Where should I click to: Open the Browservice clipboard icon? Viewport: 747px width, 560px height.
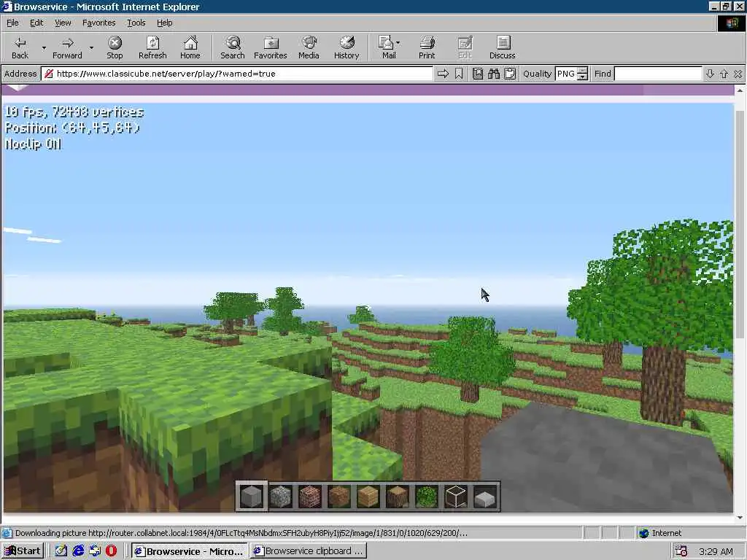pyautogui.click(x=510, y=74)
